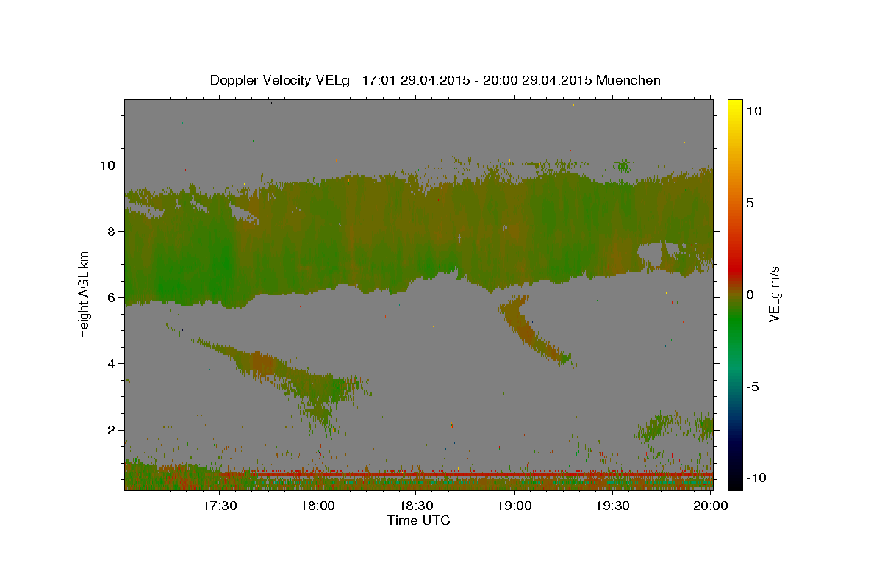The image size is (882, 588).
Task: Click the 'Time UTC' axis label
Action: coord(418,520)
